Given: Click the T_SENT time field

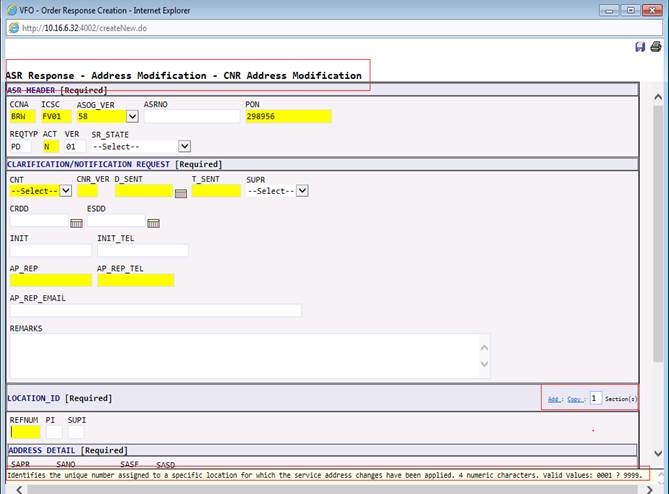Looking at the screenshot, I should click(x=216, y=191).
